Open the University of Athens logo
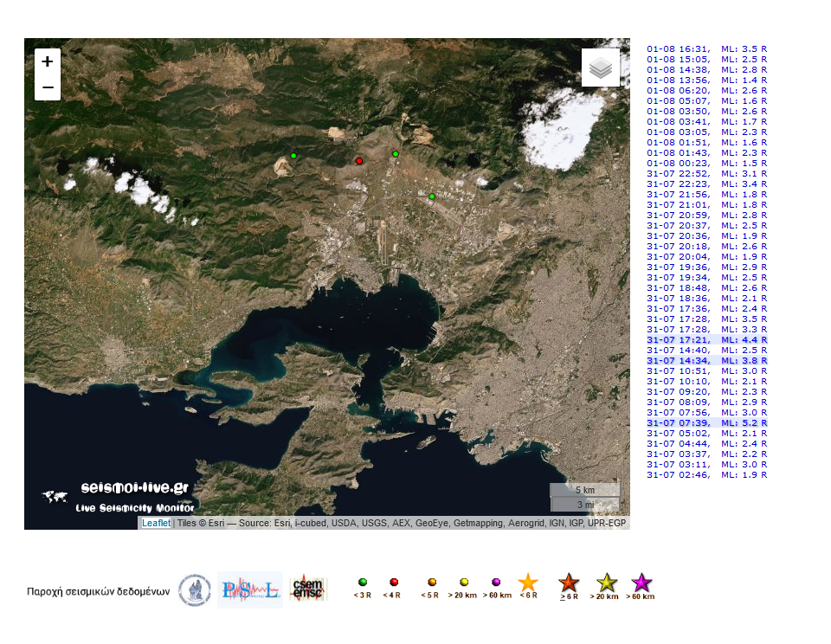Screen dimensions: 831x644 pyautogui.click(x=195, y=590)
